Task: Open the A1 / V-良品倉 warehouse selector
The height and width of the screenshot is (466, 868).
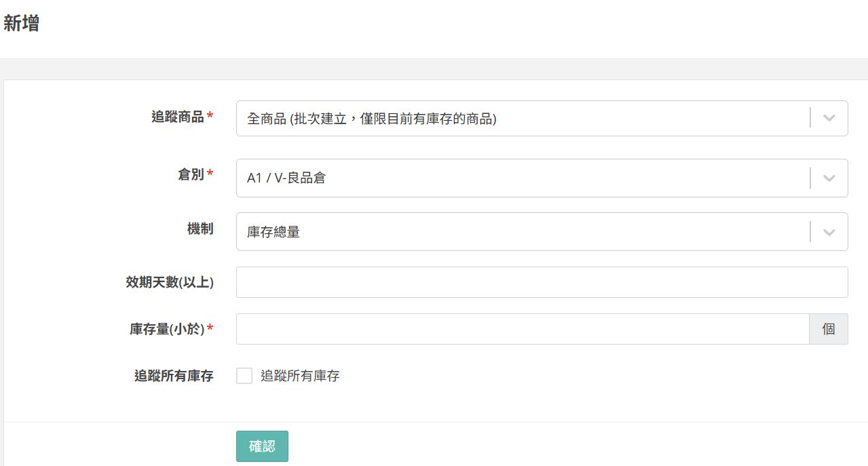Action: click(x=523, y=178)
